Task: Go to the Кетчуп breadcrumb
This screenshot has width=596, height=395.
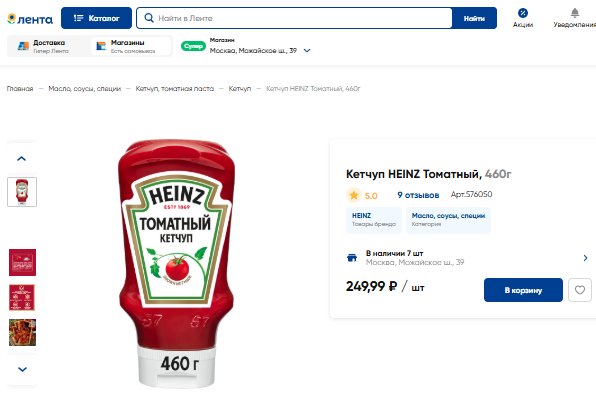Action: [239, 89]
